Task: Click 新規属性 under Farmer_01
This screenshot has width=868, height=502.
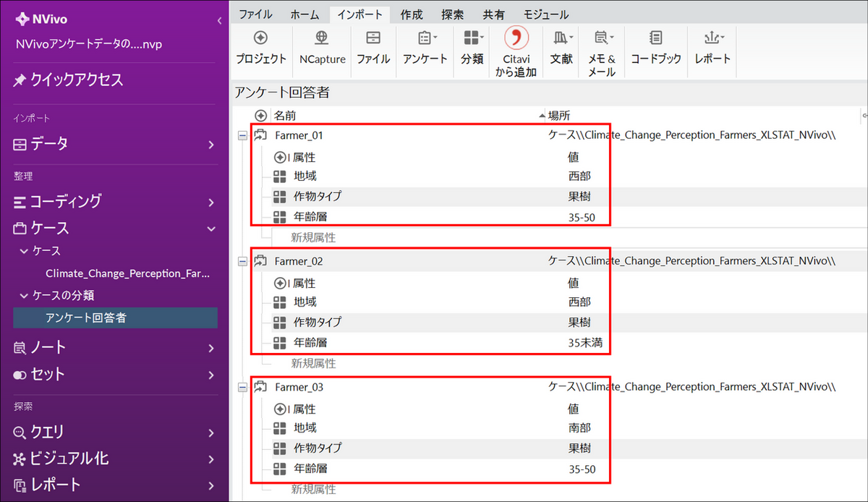Action: [313, 237]
